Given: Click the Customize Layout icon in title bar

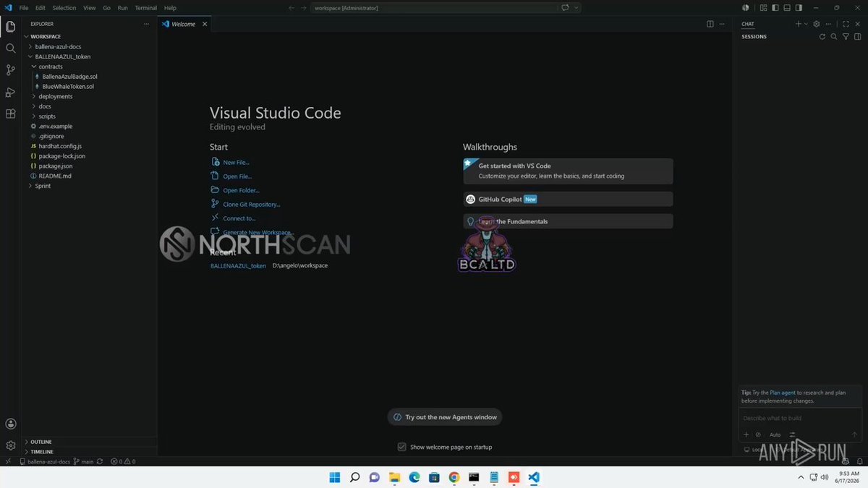Looking at the screenshot, I should click(763, 7).
